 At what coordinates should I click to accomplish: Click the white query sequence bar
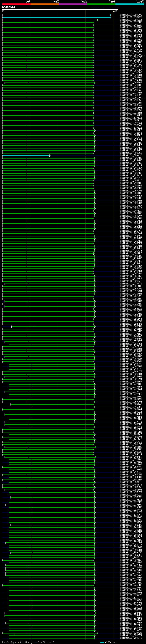(x=60, y=10)
